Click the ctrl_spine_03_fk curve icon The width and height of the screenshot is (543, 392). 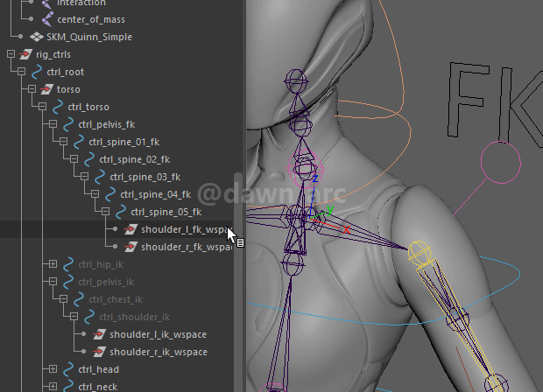coord(100,177)
